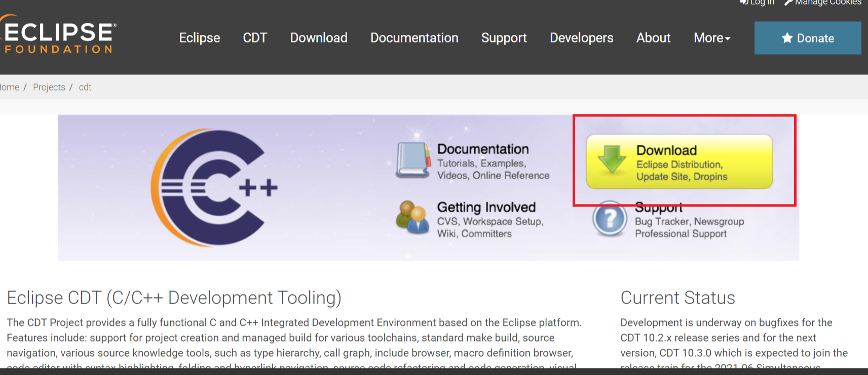Click the 'Current Status' heading
This screenshot has width=868, height=375.
tap(678, 298)
